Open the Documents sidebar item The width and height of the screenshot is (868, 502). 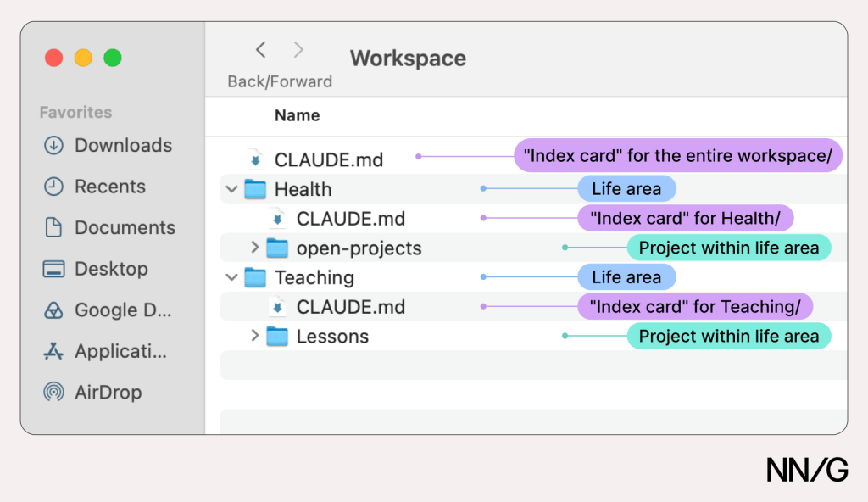pyautogui.click(x=109, y=227)
